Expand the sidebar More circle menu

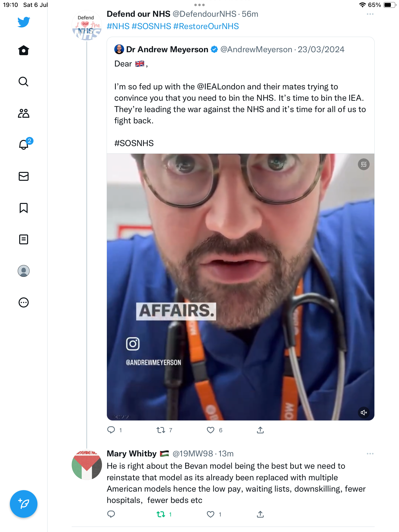pos(24,302)
